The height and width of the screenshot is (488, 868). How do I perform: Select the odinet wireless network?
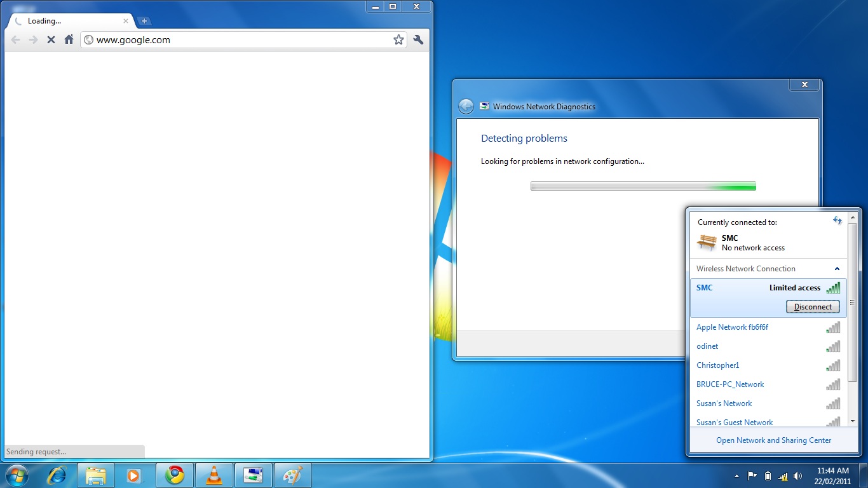(768, 346)
